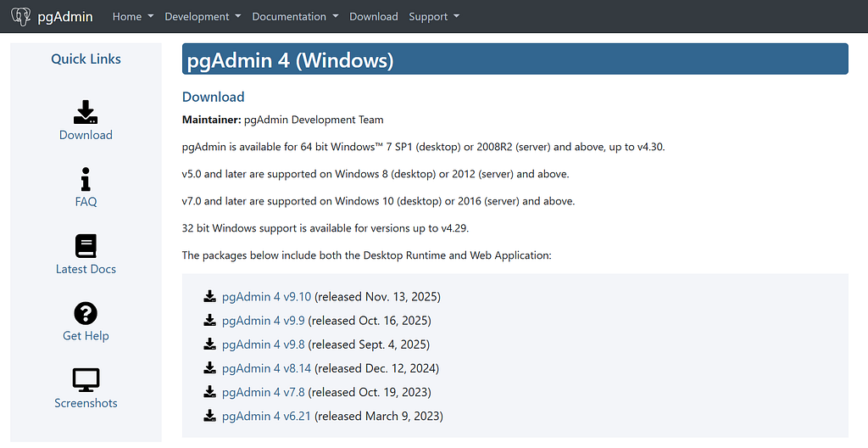868x448 pixels.
Task: Open the pgAdmin 4 v9.9 release link
Action: pos(264,321)
